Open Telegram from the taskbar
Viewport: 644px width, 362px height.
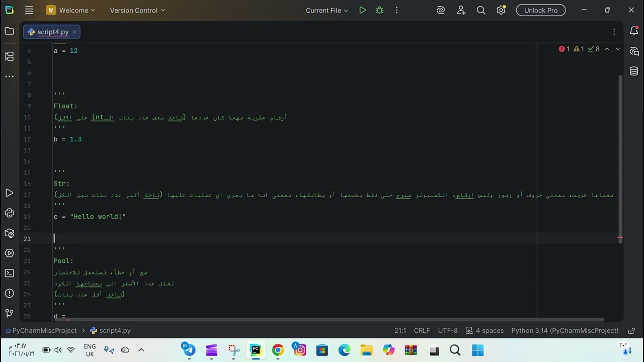tap(189, 350)
